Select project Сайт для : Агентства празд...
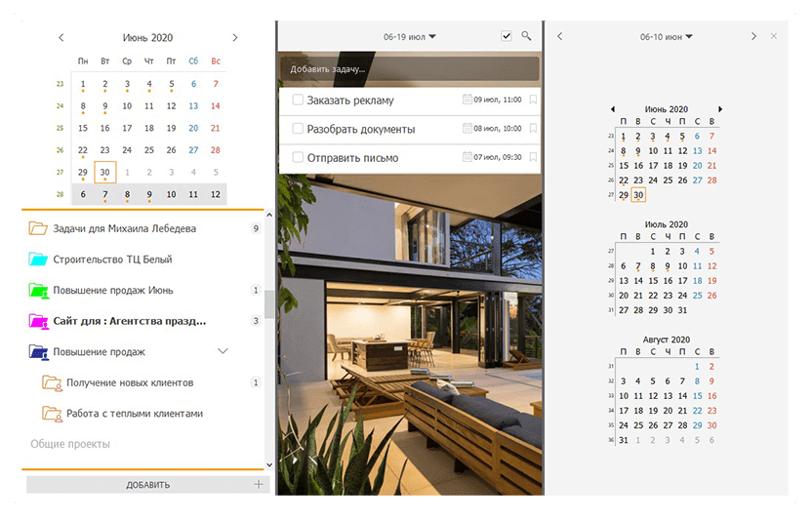 [x=130, y=321]
